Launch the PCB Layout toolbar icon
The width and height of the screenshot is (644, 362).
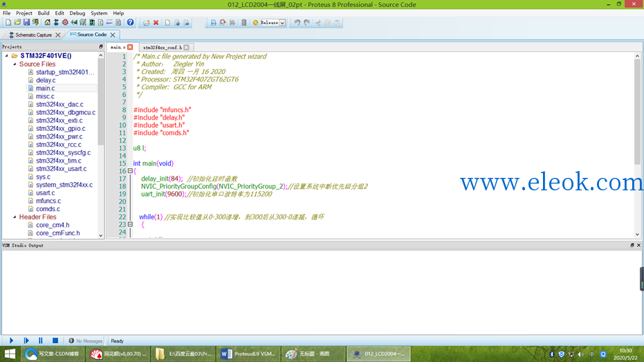[x=65, y=23]
